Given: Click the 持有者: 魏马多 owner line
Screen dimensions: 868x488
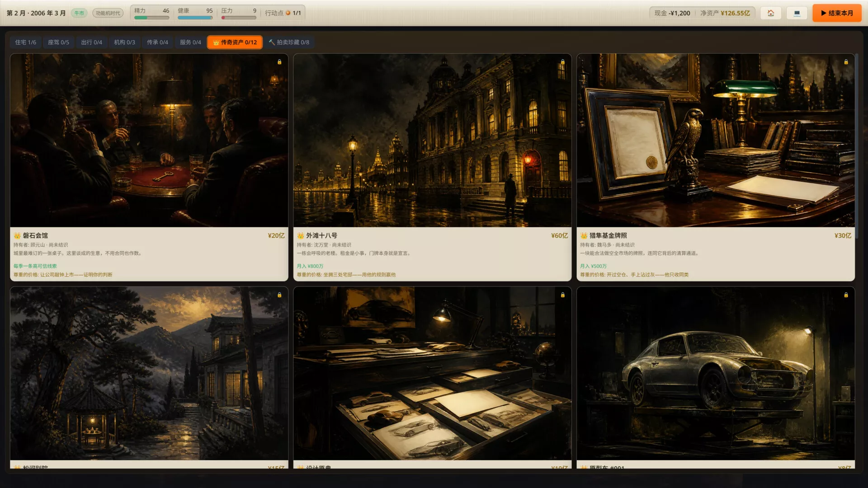Looking at the screenshot, I should coord(607,245).
